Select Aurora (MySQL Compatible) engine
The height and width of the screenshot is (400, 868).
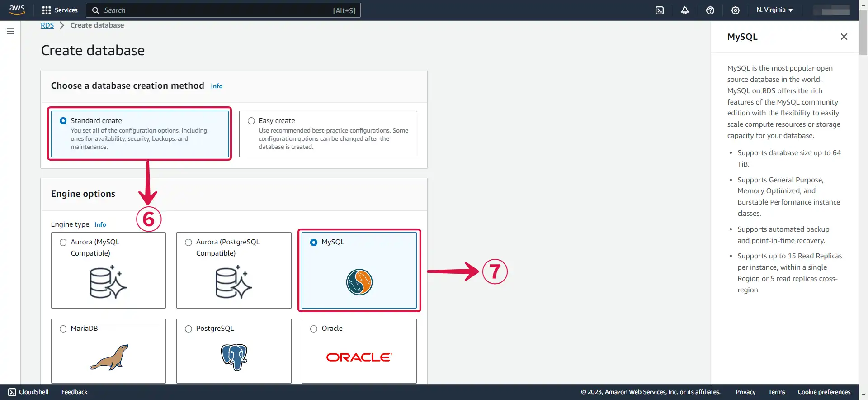point(63,243)
